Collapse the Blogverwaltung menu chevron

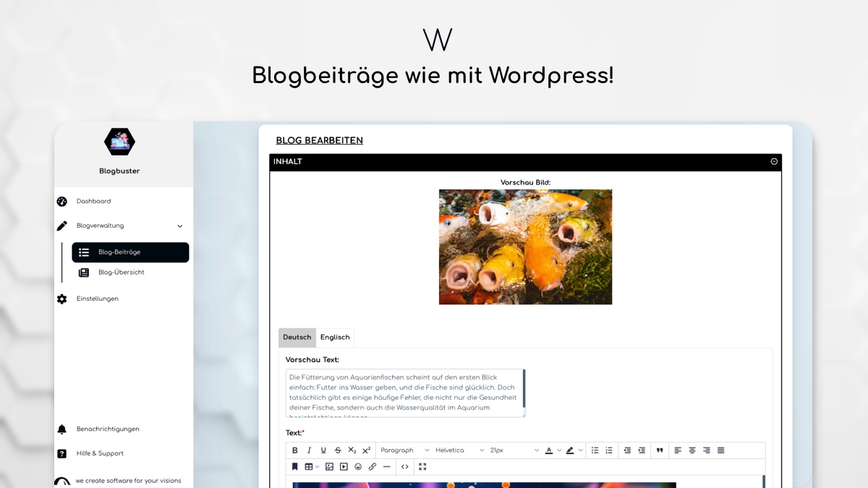(179, 226)
